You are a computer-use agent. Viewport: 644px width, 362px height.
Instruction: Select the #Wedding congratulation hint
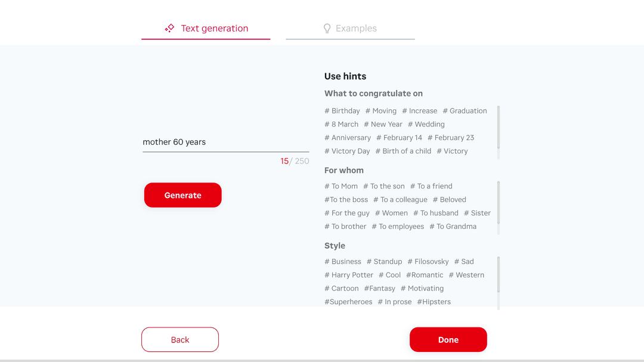(426, 124)
